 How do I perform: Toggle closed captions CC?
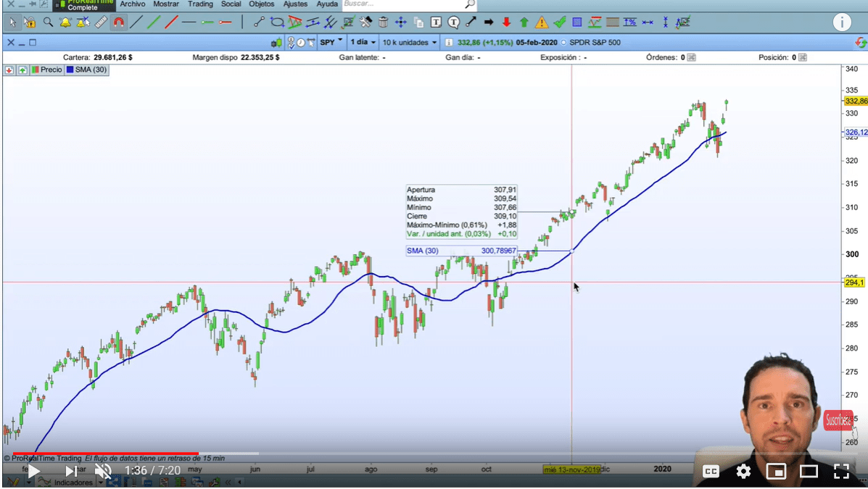[x=711, y=472]
